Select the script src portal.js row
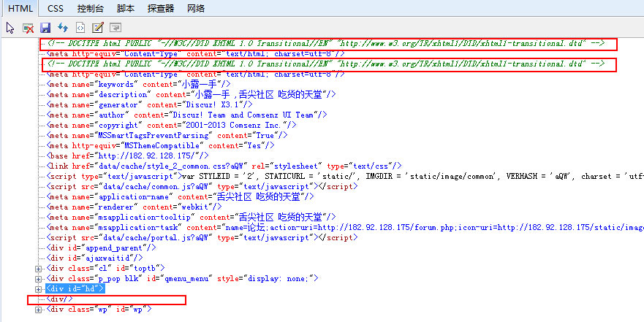 point(202,237)
